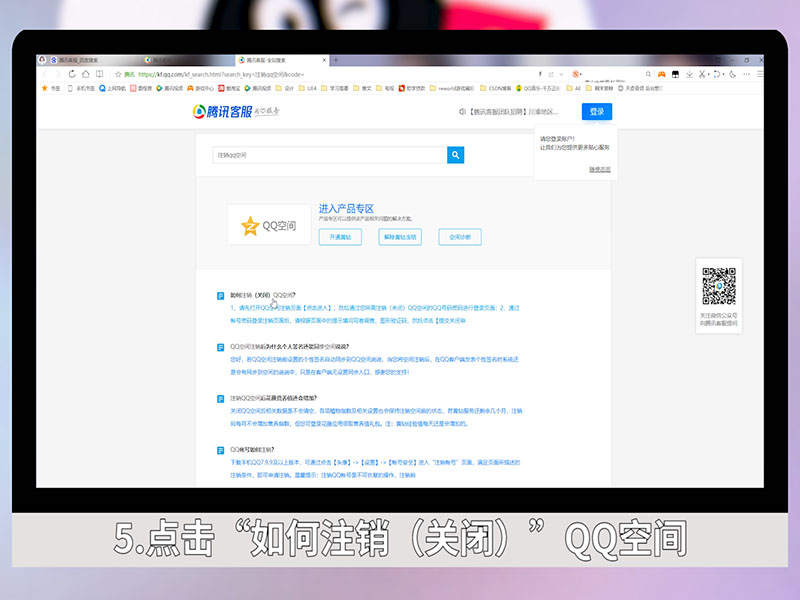
Task: Open 进入产品专区 link
Action: [x=346, y=208]
